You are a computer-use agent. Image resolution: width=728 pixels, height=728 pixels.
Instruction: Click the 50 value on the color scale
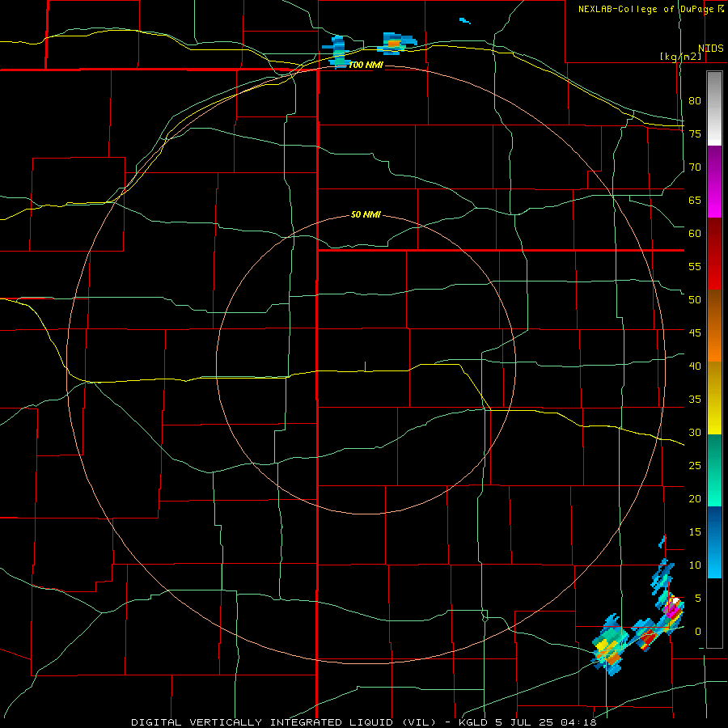pyautogui.click(x=695, y=300)
